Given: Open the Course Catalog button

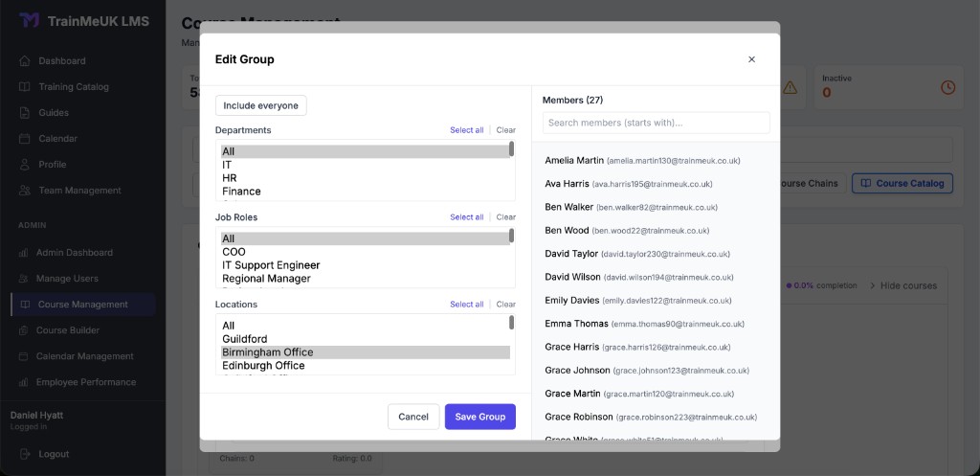Looking at the screenshot, I should pos(902,183).
